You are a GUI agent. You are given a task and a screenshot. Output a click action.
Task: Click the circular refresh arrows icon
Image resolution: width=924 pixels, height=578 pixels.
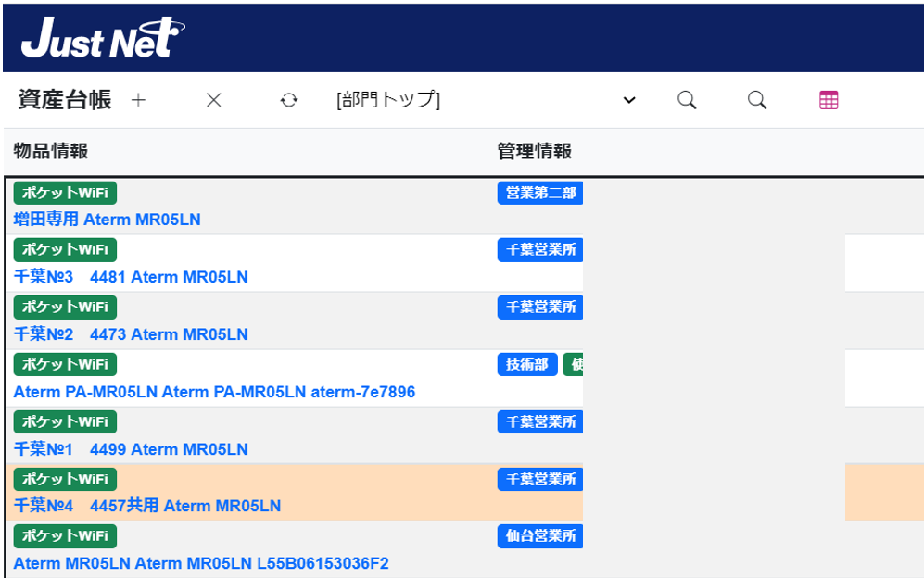point(289,100)
